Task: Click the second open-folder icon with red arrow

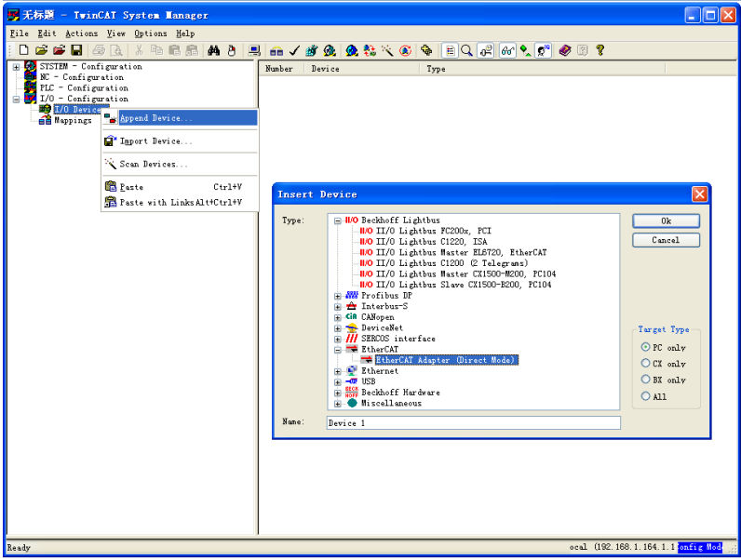Action: point(59,50)
